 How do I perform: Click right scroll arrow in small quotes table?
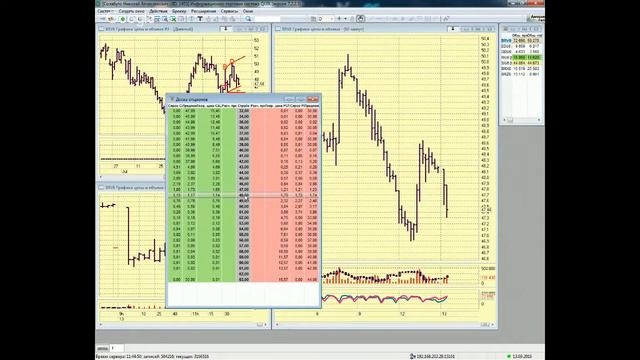(x=539, y=120)
